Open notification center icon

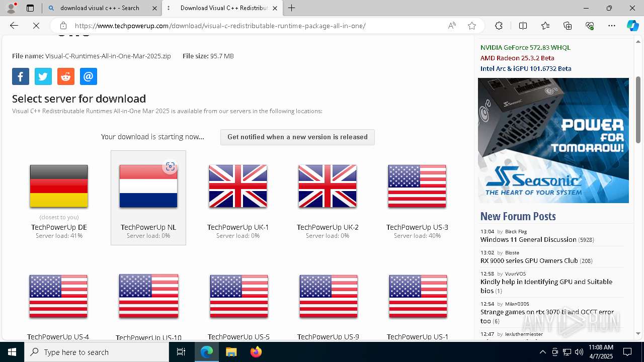pyautogui.click(x=627, y=352)
